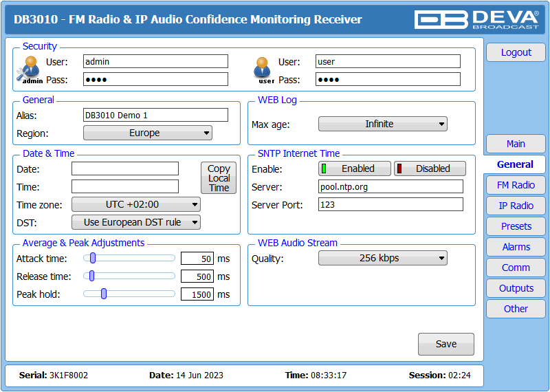Open the DST rule dropdown
550x392 pixels.
coord(136,223)
